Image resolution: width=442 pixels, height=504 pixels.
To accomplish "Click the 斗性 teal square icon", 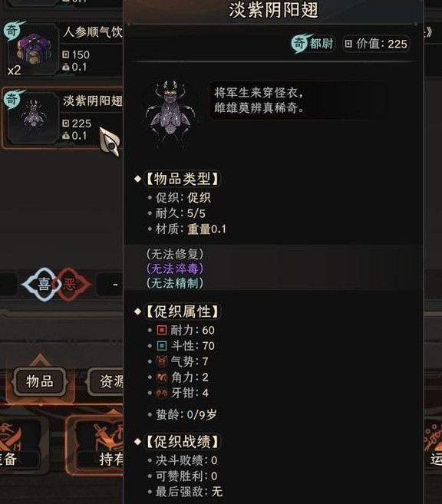I will [x=162, y=346].
